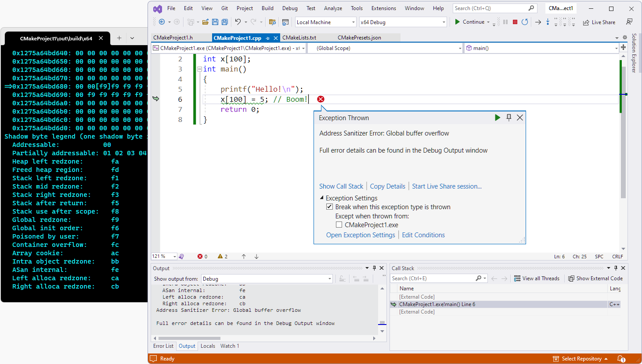Click the Live Share icon

(x=586, y=22)
